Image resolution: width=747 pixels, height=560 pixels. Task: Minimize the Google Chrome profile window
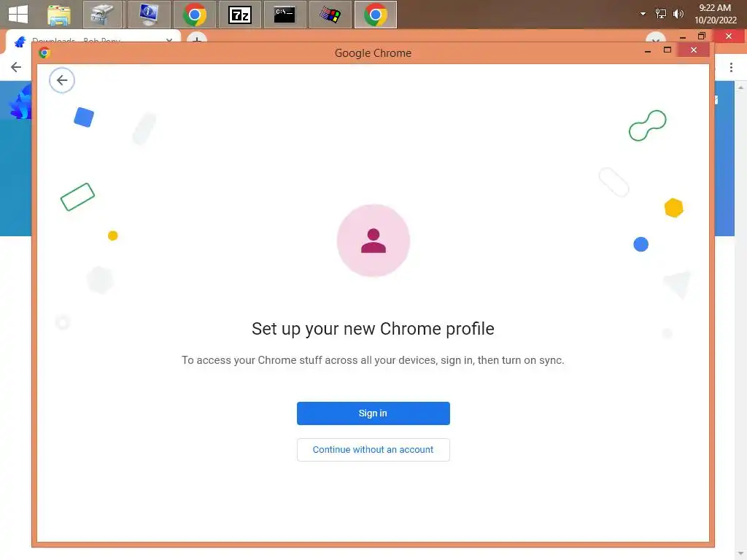648,50
